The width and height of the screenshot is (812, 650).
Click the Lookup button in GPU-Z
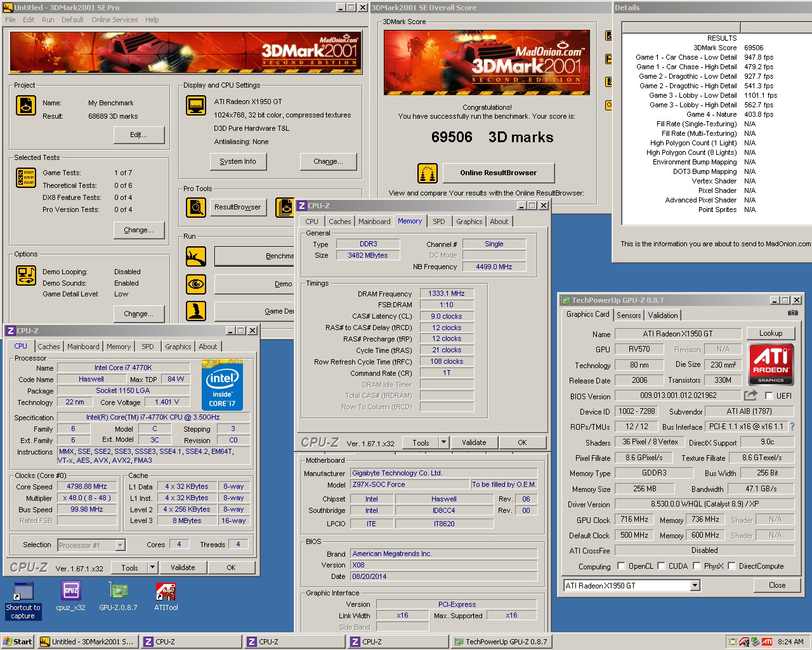click(x=770, y=333)
